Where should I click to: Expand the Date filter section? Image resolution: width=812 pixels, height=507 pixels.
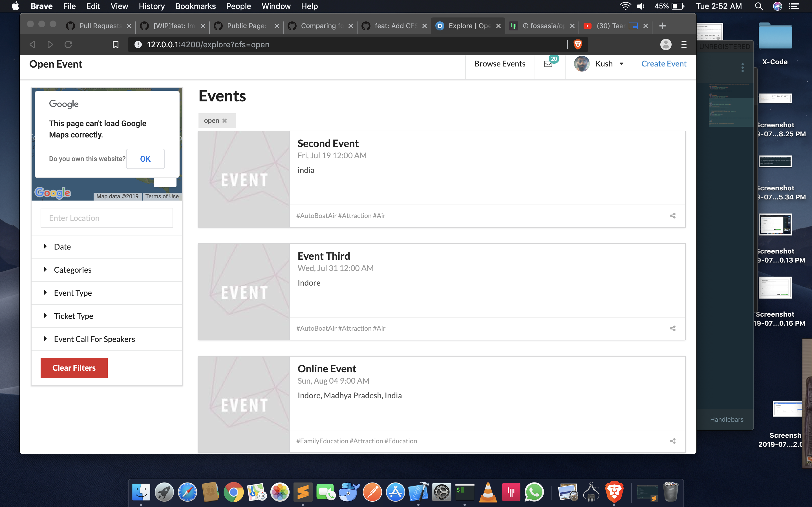click(62, 247)
